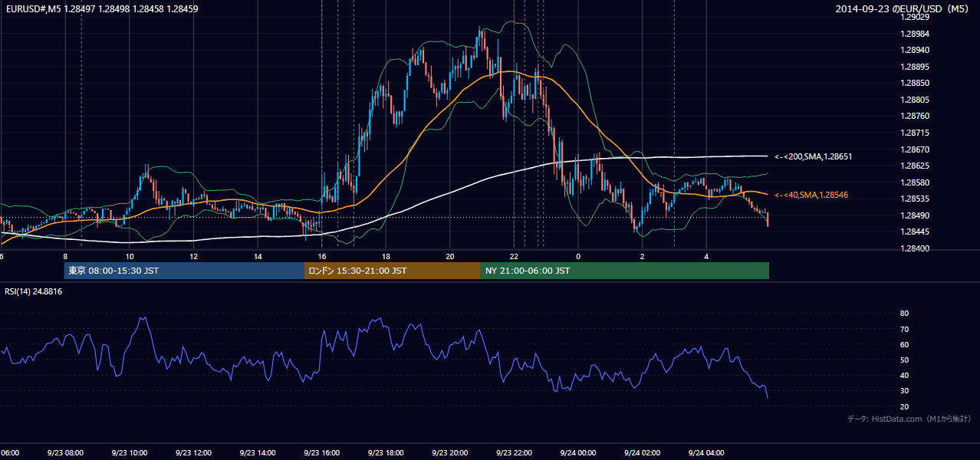
Task: Click hour label 12 under the price chart
Action: [x=193, y=256]
